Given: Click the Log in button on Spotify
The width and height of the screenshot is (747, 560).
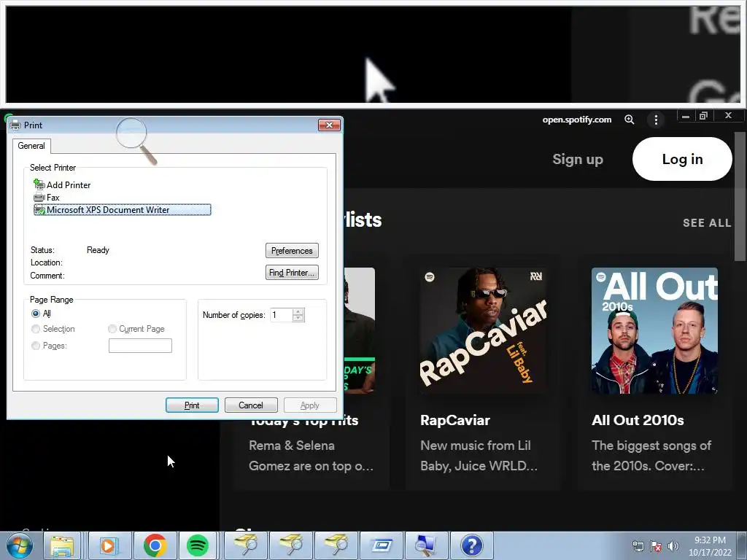Looking at the screenshot, I should click(x=682, y=159).
